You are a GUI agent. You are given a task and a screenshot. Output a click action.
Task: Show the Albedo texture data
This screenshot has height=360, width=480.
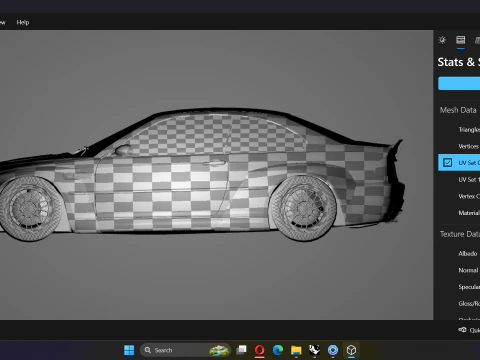[x=459, y=254]
